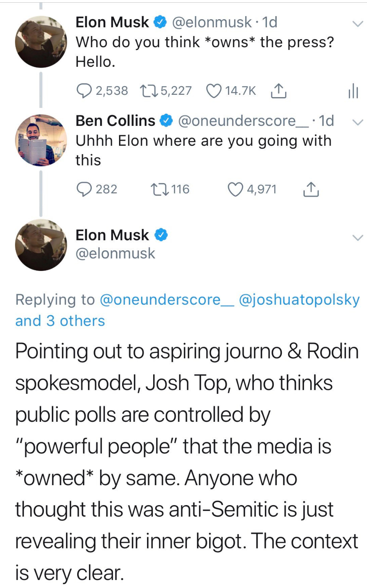Like Ben Collins' tweet
Viewport: 367px width, 588px height.
click(235, 189)
